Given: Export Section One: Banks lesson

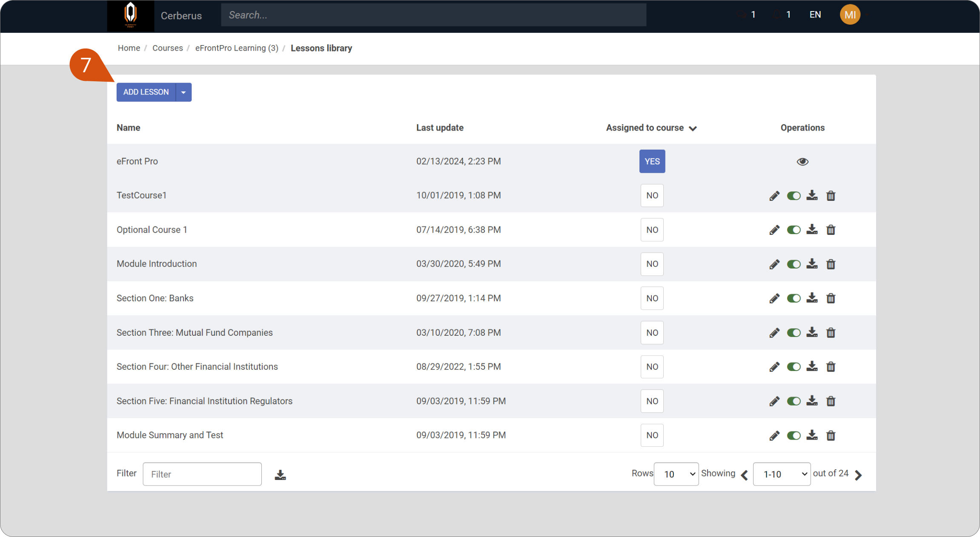Looking at the screenshot, I should point(812,298).
